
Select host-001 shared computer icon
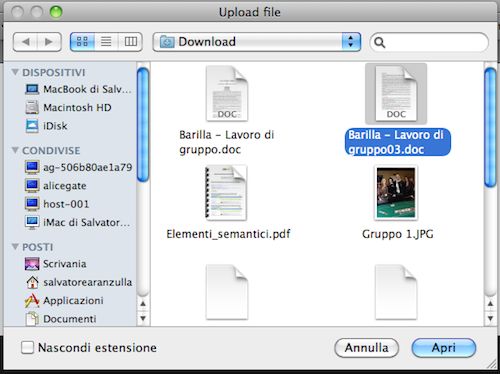tap(32, 204)
